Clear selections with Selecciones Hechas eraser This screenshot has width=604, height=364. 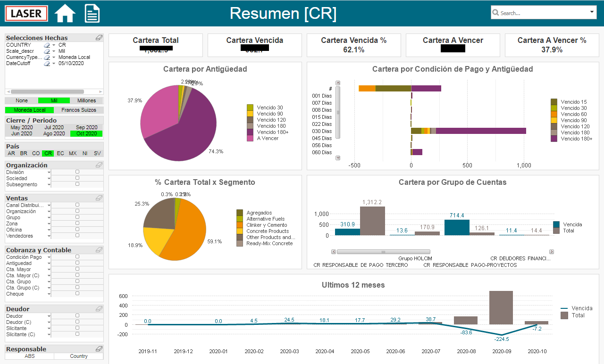99,38
